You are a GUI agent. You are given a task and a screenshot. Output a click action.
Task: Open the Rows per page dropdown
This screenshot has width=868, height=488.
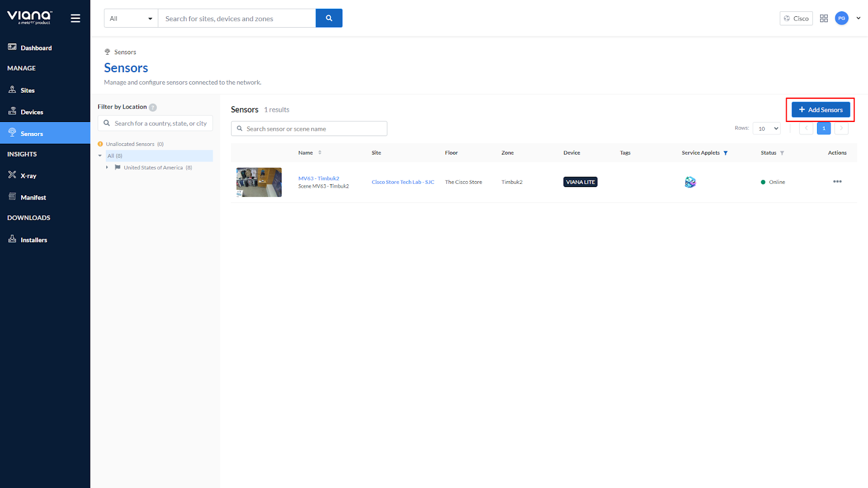tap(767, 129)
